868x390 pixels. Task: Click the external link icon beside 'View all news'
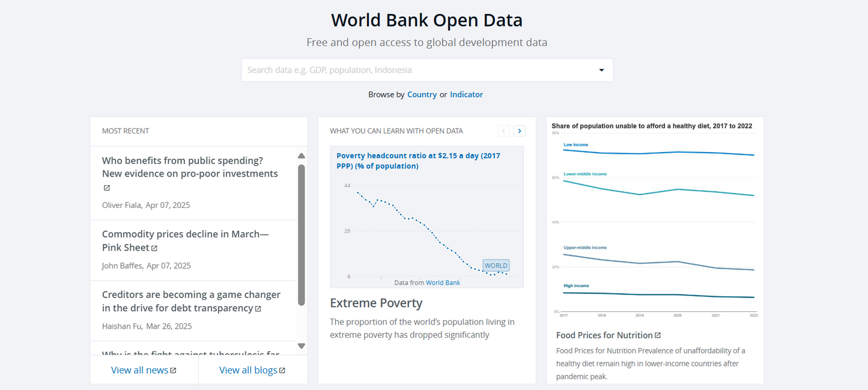[174, 370]
